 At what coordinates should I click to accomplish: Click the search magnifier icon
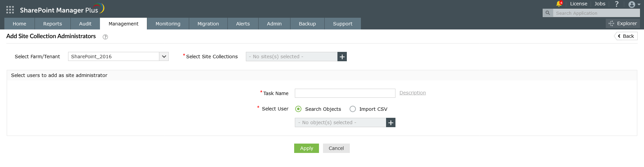point(548,13)
